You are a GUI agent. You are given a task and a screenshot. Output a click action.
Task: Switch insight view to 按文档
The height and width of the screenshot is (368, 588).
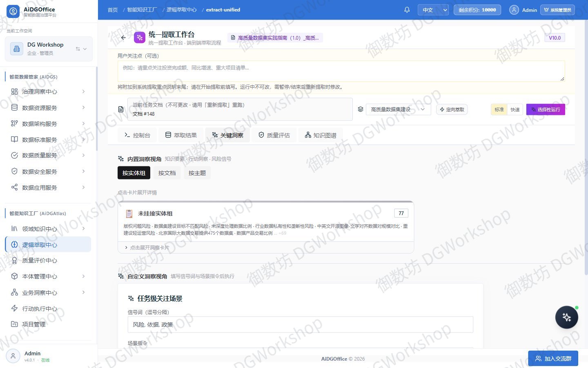(x=167, y=173)
